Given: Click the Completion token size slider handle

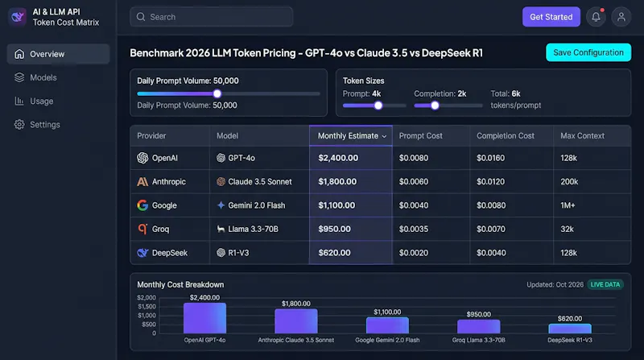Looking at the screenshot, I should [x=435, y=106].
